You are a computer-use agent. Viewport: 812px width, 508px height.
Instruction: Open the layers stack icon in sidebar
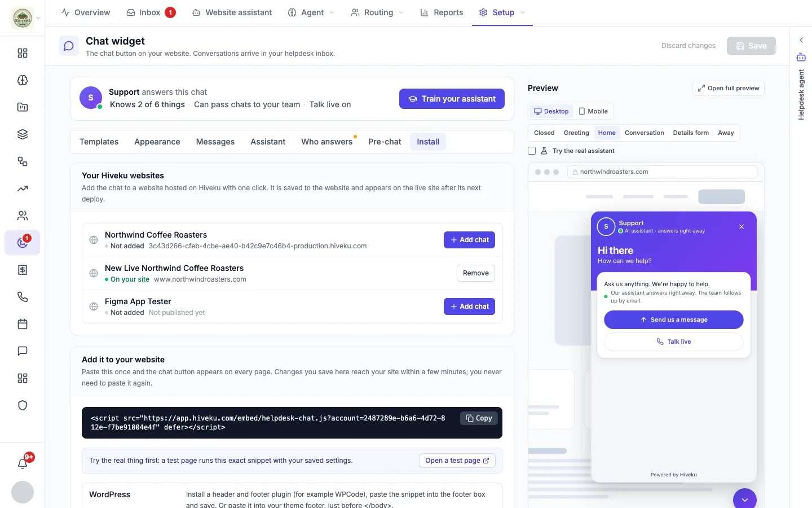(x=23, y=134)
